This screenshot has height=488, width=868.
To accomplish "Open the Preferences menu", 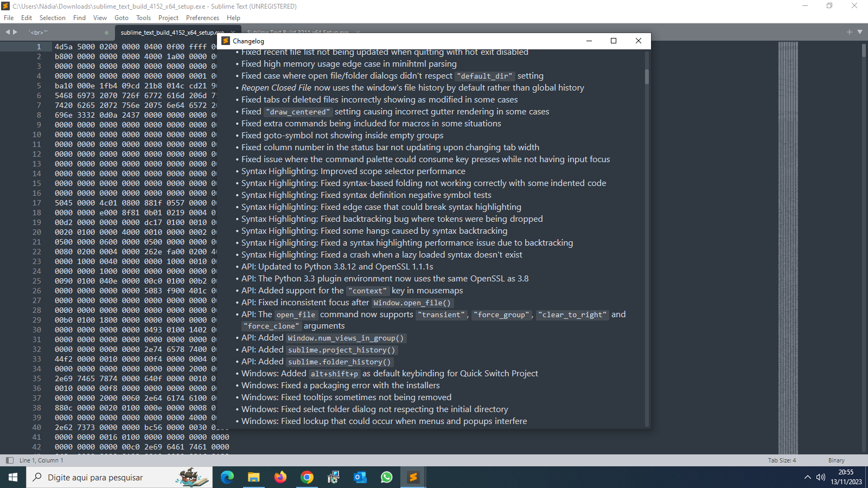I will tap(202, 18).
